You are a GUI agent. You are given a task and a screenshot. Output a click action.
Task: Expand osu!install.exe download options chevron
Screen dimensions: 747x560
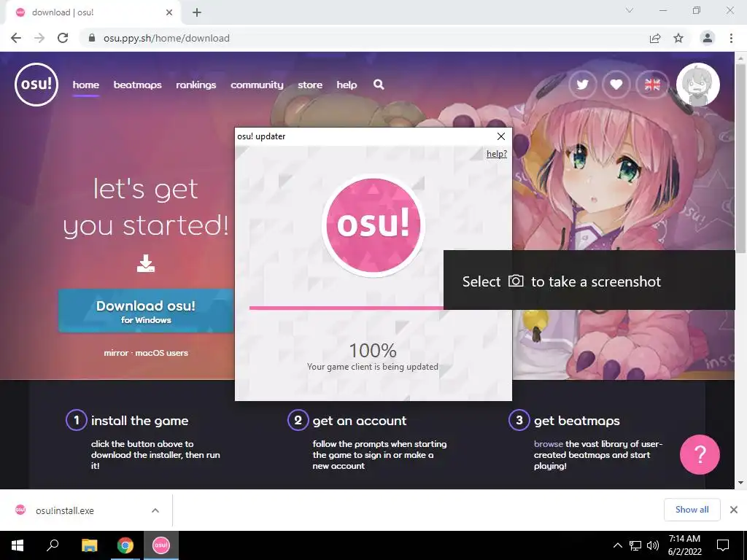coord(155,510)
